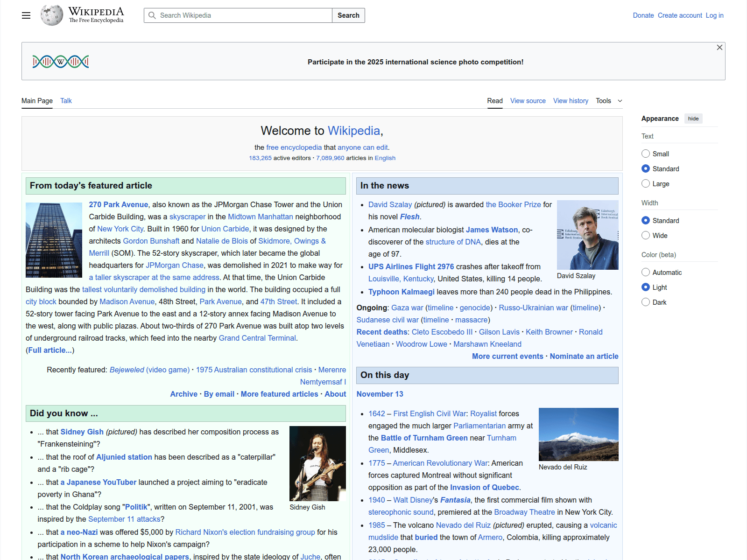Open the 183,265 active editors link

coord(260,158)
